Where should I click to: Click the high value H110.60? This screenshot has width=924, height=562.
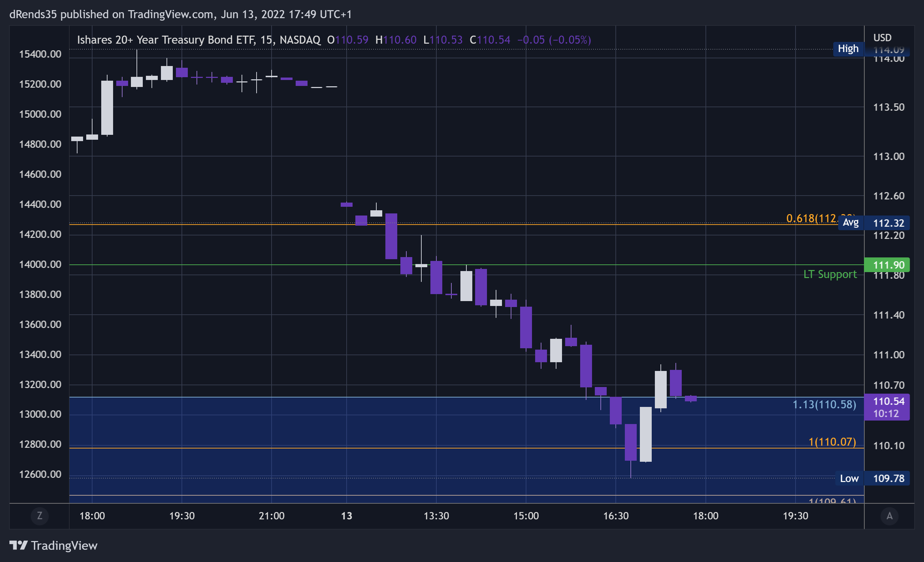coord(396,40)
